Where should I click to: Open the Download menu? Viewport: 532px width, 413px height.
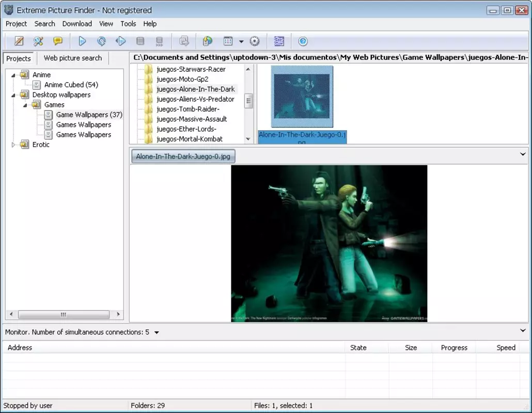point(77,24)
